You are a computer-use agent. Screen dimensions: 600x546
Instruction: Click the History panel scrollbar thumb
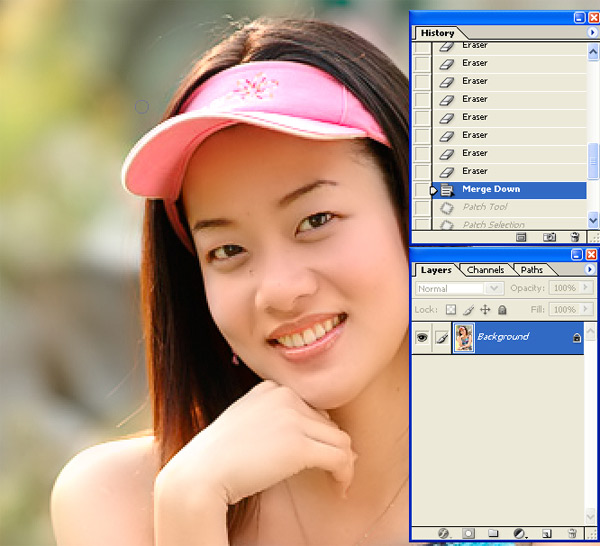(593, 161)
